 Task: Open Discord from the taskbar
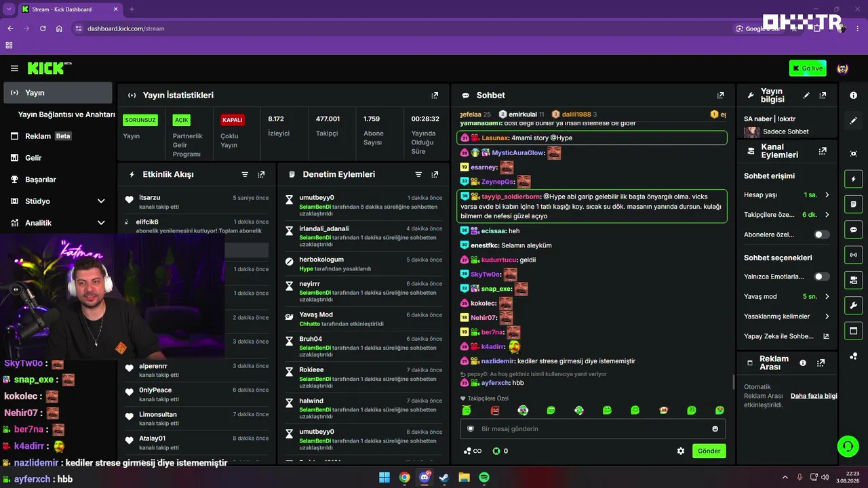425,477
